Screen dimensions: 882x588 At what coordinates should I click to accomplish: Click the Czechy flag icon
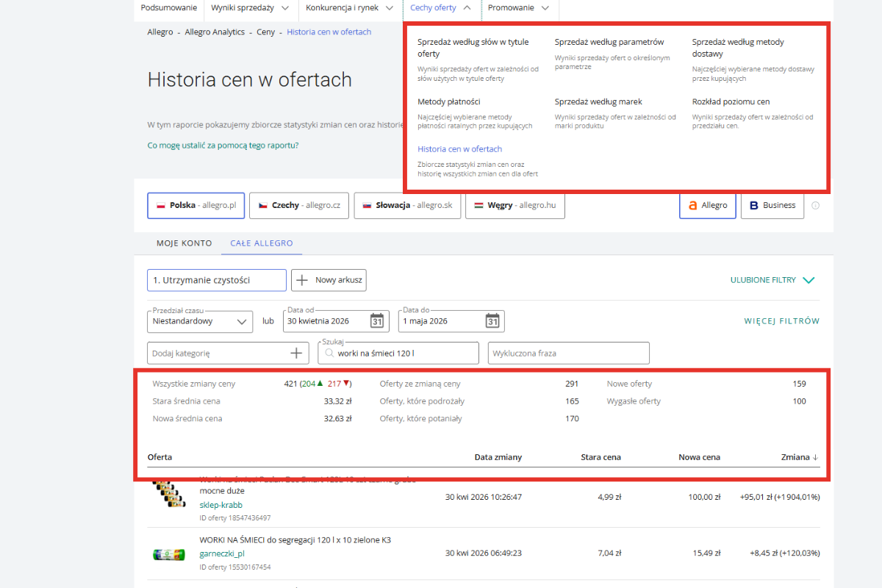click(x=262, y=206)
